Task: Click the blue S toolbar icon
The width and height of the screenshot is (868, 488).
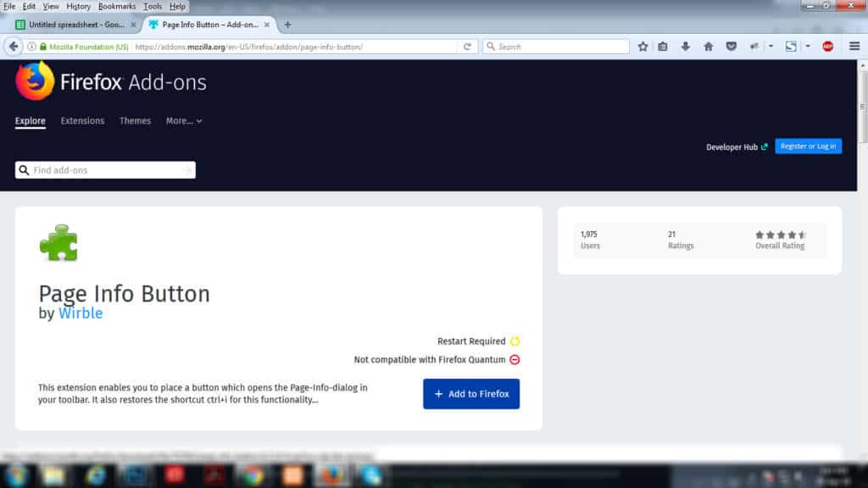Action: 791,47
